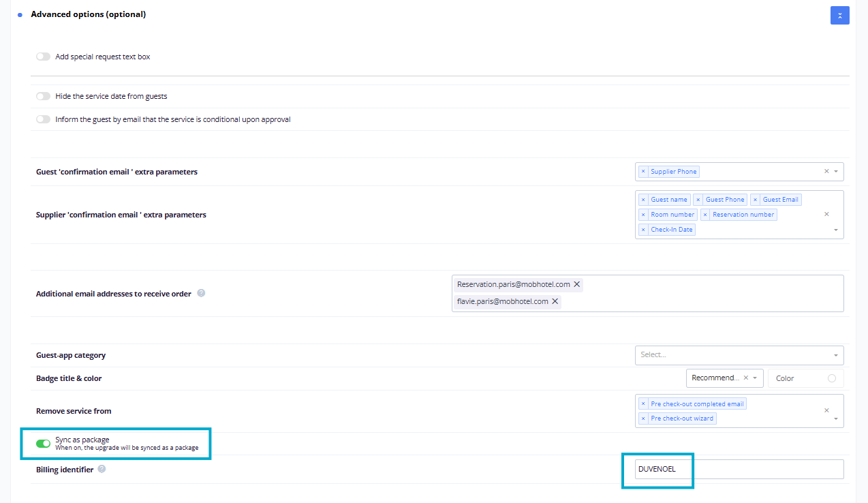Expand the Badge title Recommend dropdown
The height and width of the screenshot is (503, 868).
(x=755, y=378)
